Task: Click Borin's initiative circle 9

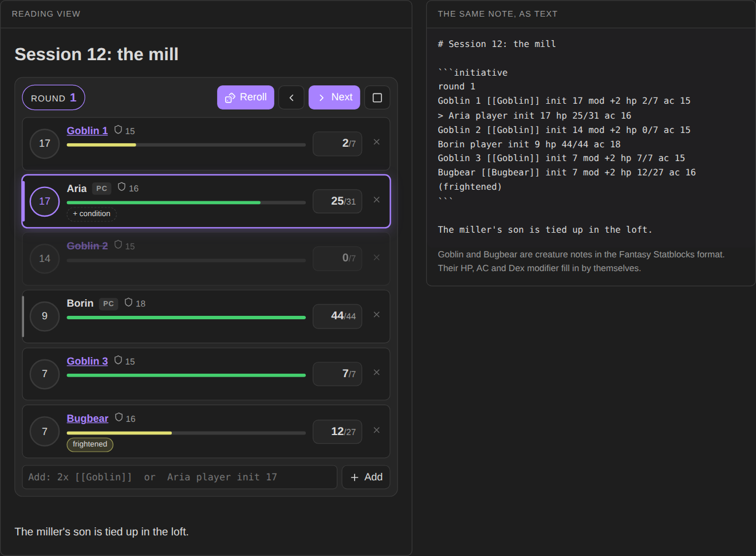Action: pyautogui.click(x=45, y=316)
